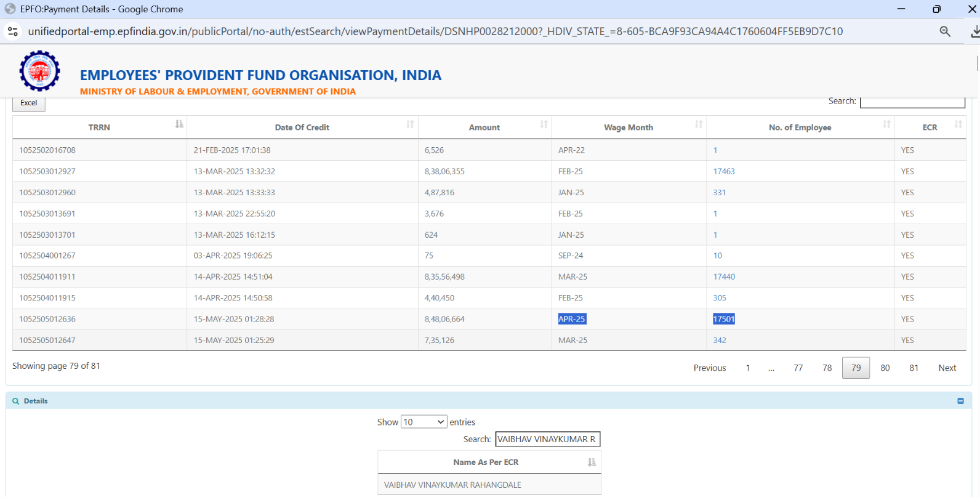Click the Amount column sort arrows
This screenshot has width=980, height=497.
click(x=544, y=124)
